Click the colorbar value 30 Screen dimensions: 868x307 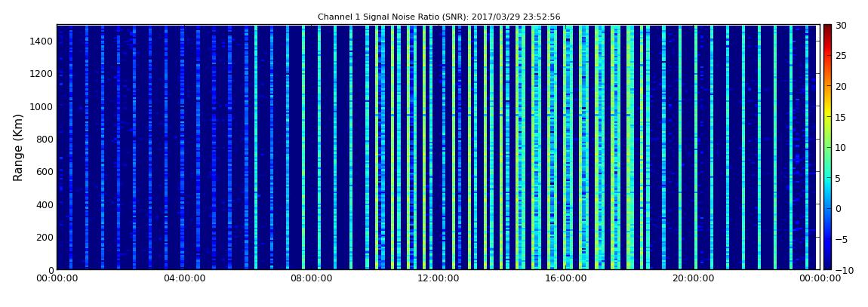pyautogui.click(x=841, y=25)
